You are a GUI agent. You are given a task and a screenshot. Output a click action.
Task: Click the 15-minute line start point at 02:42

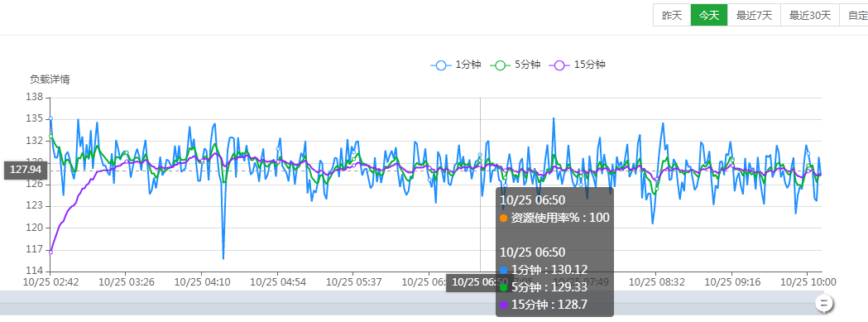click(x=50, y=252)
